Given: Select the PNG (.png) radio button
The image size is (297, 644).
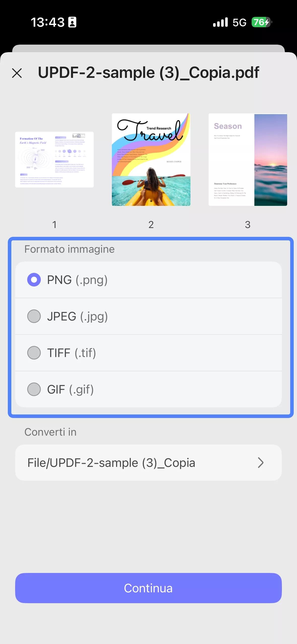Looking at the screenshot, I should [34, 280].
